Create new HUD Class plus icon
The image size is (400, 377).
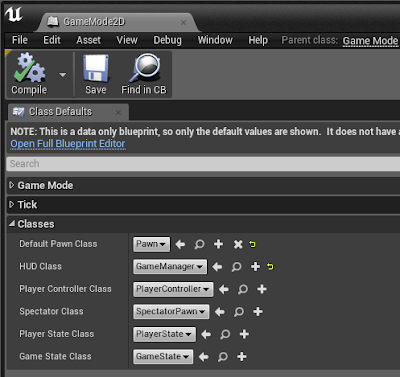(x=255, y=266)
